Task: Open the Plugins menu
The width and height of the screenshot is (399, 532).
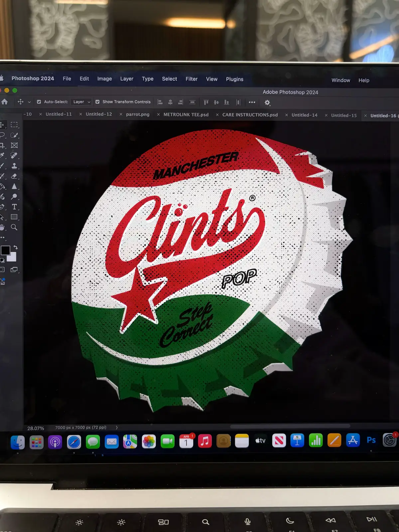Action: coord(235,79)
